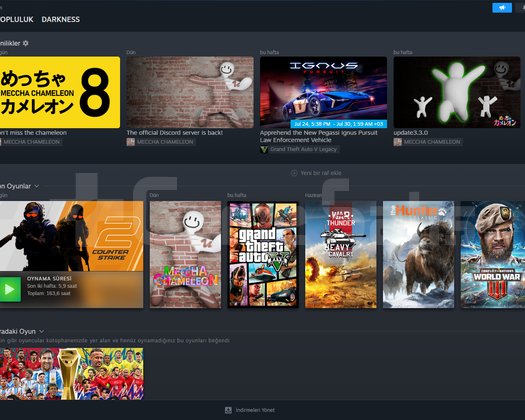Viewport: 525px width, 420px height.
Task: Select the War Thunder Heavy Cavalry cover
Action: [x=341, y=255]
